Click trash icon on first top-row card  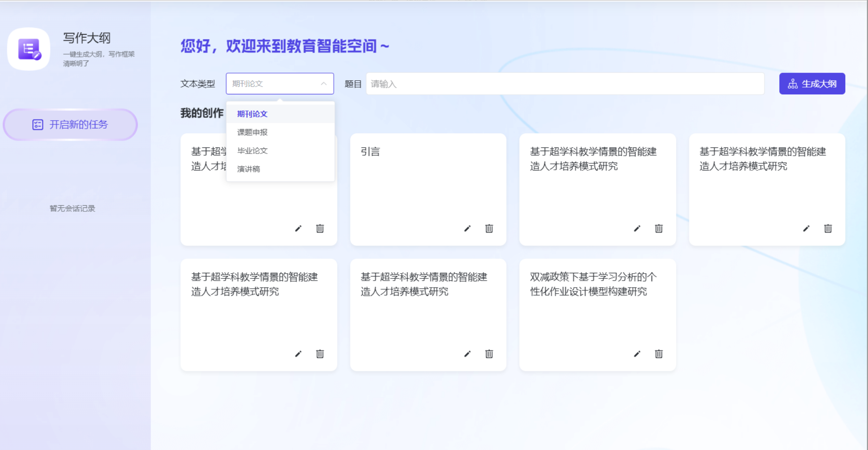[x=320, y=228]
